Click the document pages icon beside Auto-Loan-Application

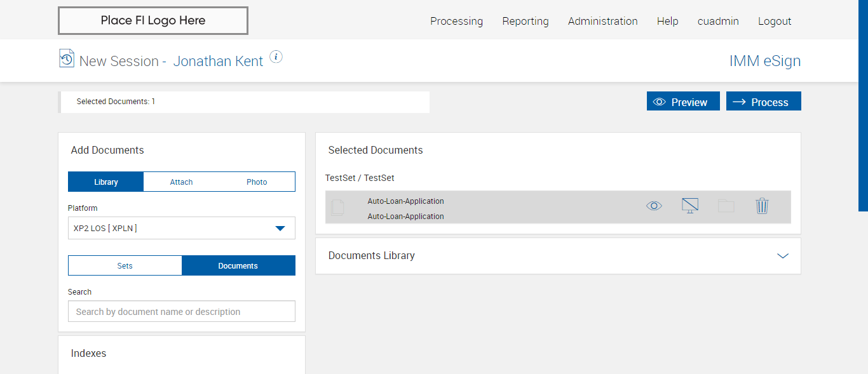point(337,207)
